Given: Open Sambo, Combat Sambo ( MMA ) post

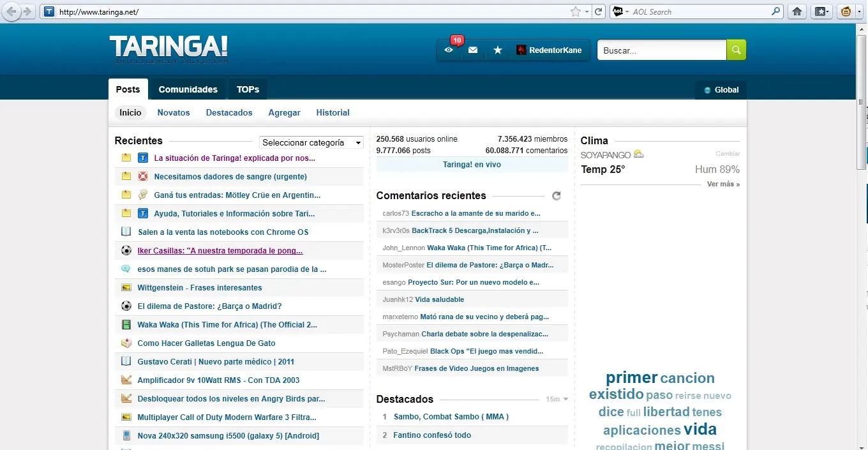Looking at the screenshot, I should point(451,417).
